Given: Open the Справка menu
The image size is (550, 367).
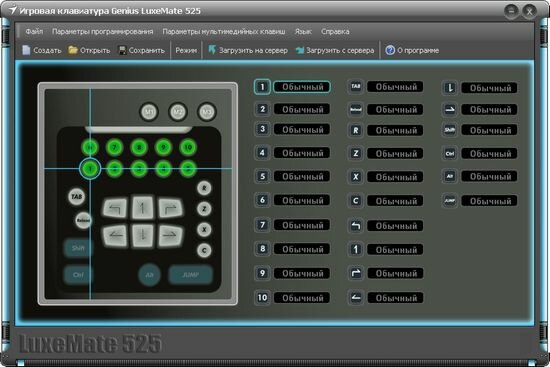Looking at the screenshot, I should [335, 32].
